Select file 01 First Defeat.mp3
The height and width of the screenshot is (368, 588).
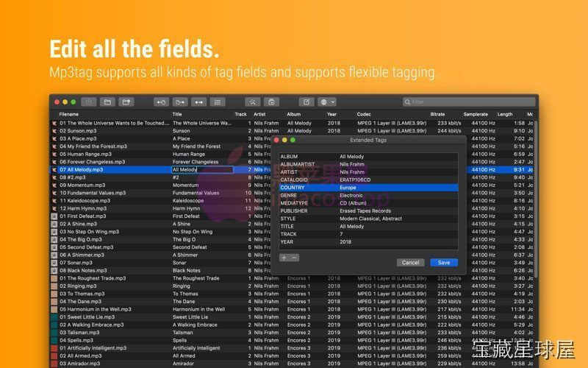click(x=82, y=216)
